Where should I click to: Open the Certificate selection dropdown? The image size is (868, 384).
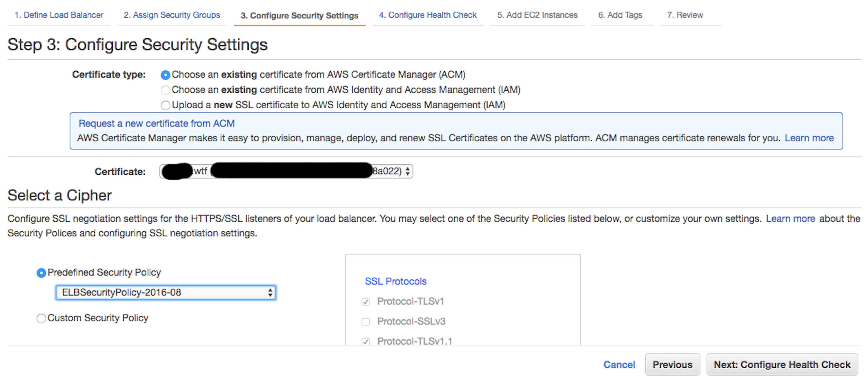point(286,171)
